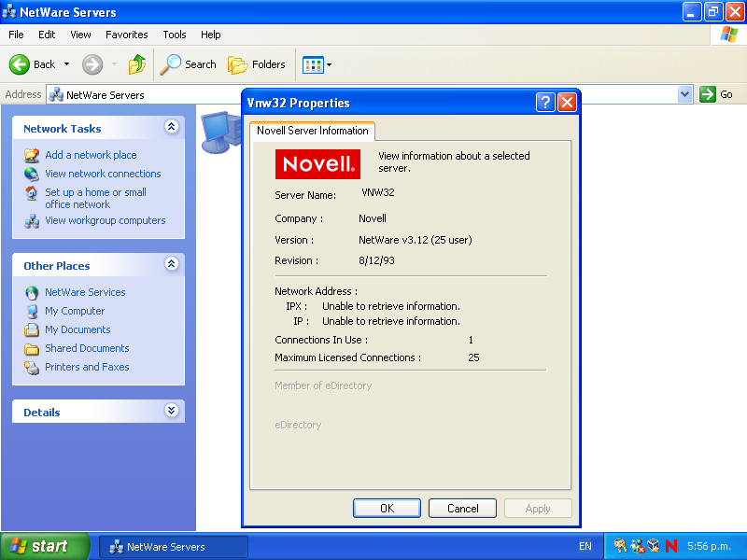Collapse the Other Places panel
Viewport: 747px width, 560px height.
click(x=172, y=264)
